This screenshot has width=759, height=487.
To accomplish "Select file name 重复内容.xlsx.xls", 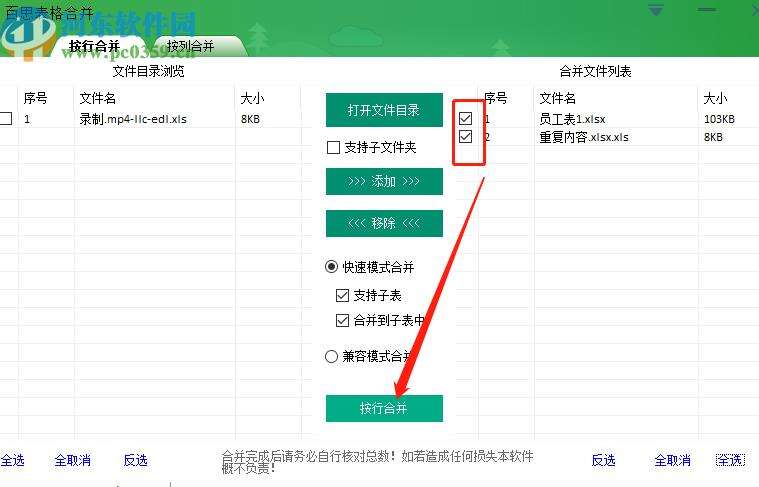I will (x=584, y=137).
